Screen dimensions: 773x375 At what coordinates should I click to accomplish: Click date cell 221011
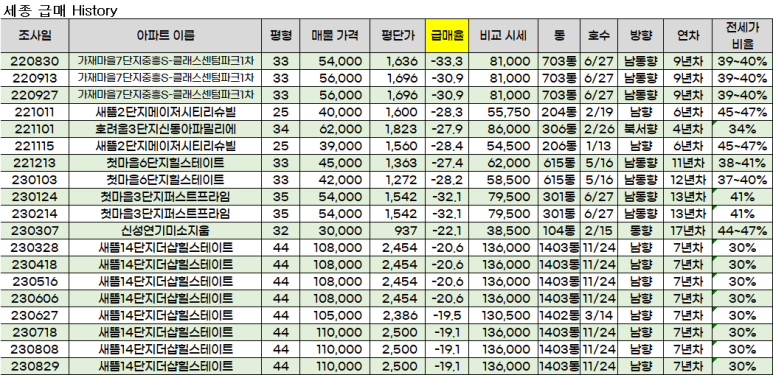tap(35, 112)
